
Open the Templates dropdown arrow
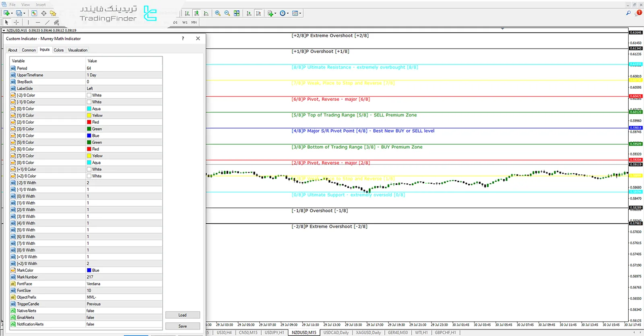(300, 13)
